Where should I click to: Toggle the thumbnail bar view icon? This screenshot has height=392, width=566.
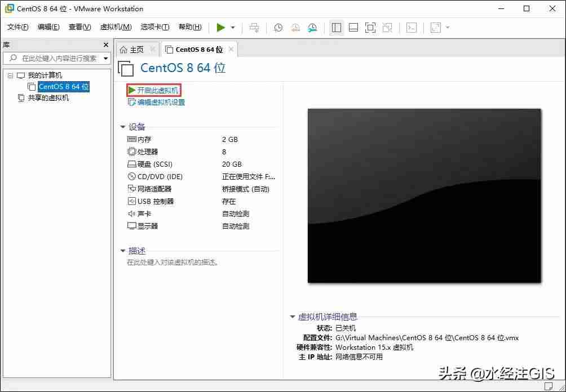[353, 28]
